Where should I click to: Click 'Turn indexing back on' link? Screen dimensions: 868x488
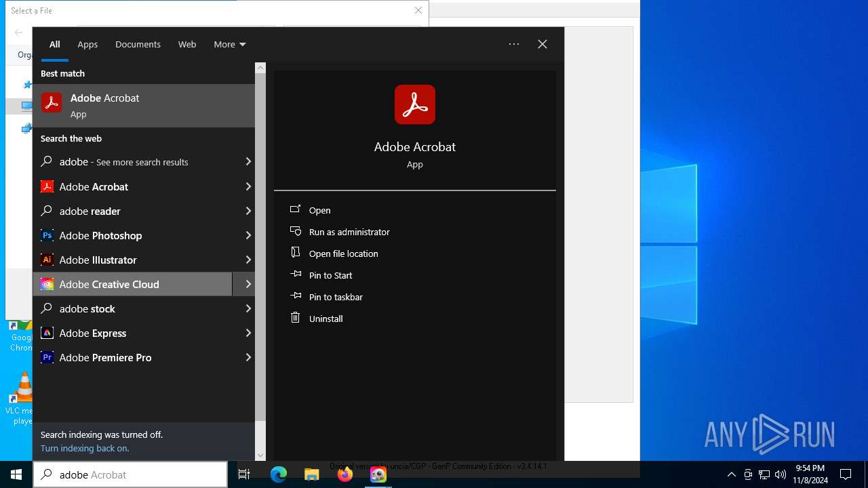[x=85, y=448]
